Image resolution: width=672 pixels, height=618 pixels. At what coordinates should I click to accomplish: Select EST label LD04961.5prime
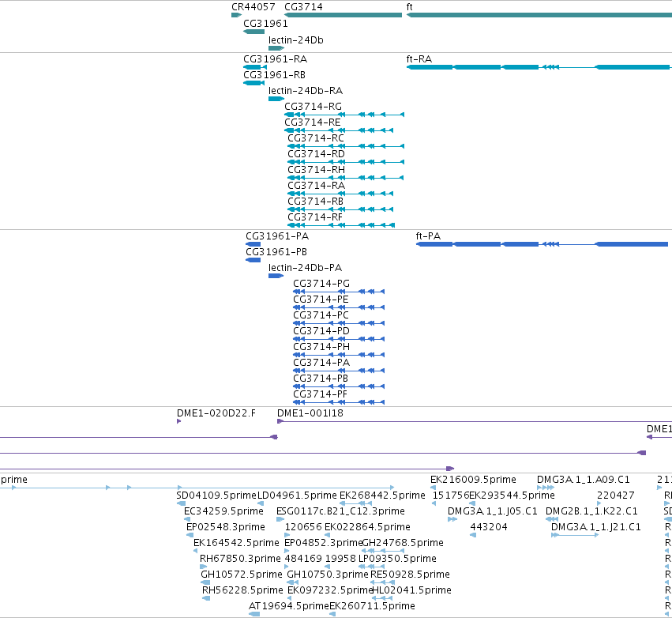[297, 496]
